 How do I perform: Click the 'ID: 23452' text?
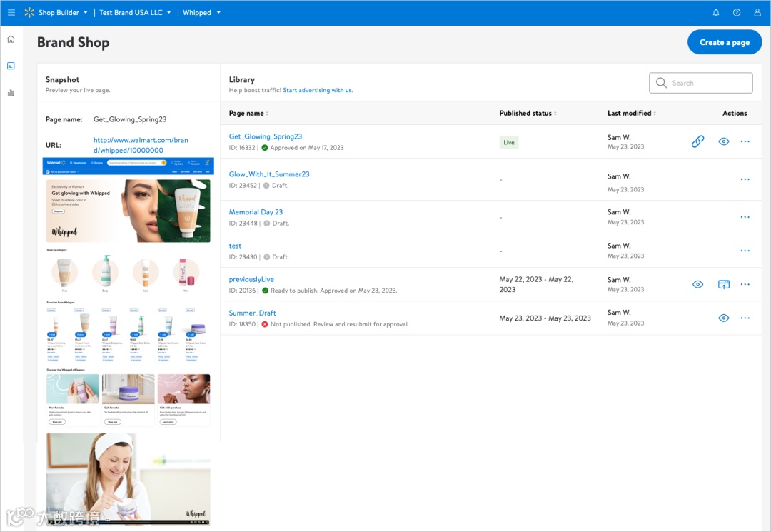(x=243, y=186)
